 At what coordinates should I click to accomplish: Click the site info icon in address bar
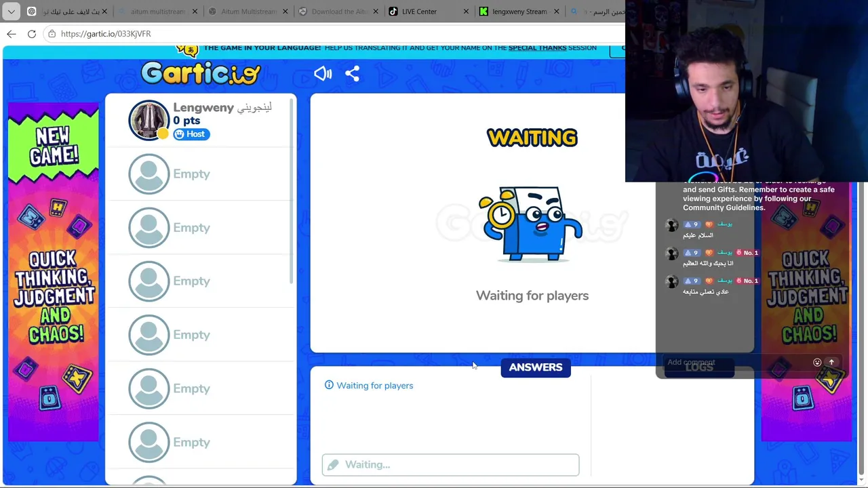[x=52, y=34]
